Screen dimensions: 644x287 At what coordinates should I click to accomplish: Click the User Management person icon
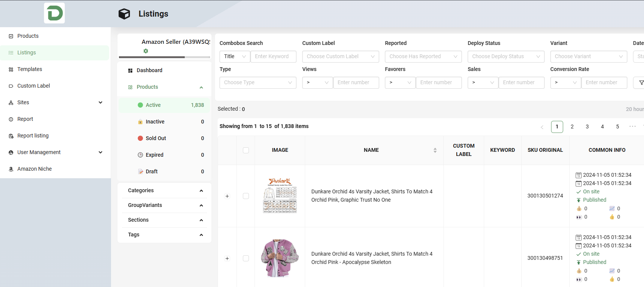(x=11, y=153)
